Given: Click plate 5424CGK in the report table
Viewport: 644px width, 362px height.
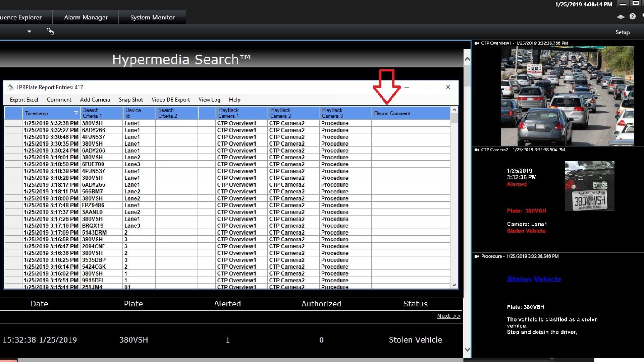Looking at the screenshot, I should click(x=94, y=266).
